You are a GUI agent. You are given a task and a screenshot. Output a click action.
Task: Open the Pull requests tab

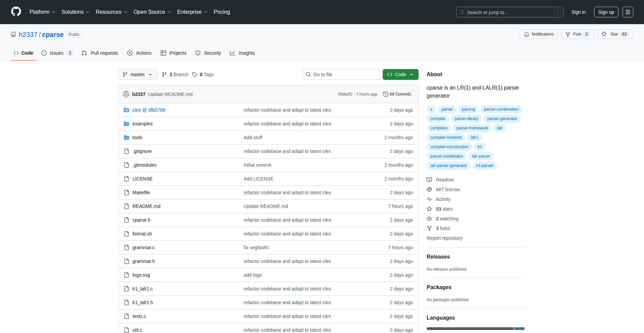pyautogui.click(x=100, y=53)
